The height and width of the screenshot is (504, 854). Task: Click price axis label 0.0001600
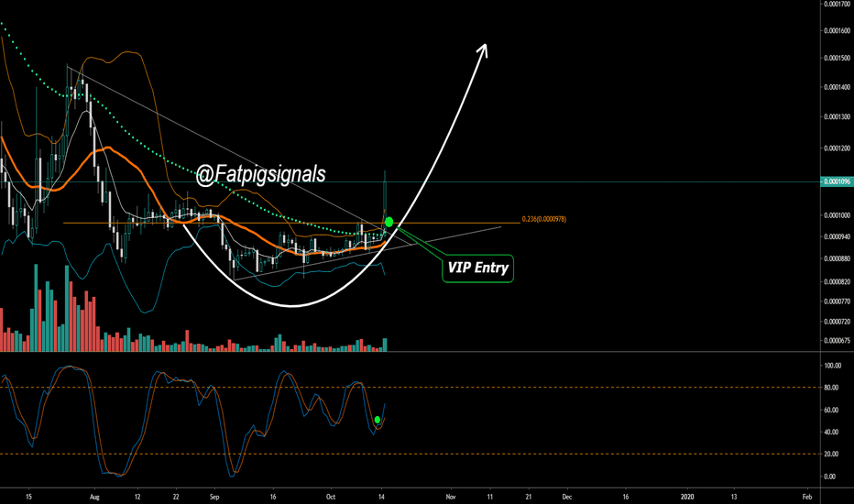[838, 31]
